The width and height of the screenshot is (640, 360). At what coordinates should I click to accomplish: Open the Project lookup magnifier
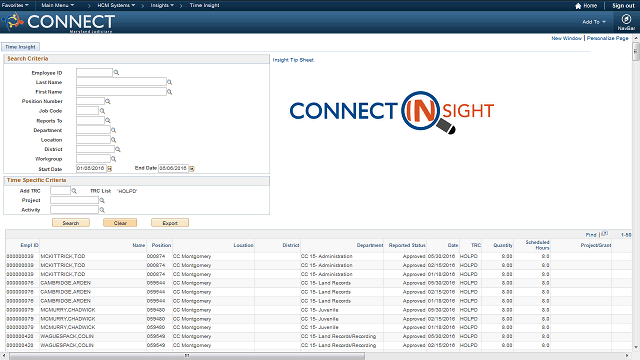(x=102, y=200)
